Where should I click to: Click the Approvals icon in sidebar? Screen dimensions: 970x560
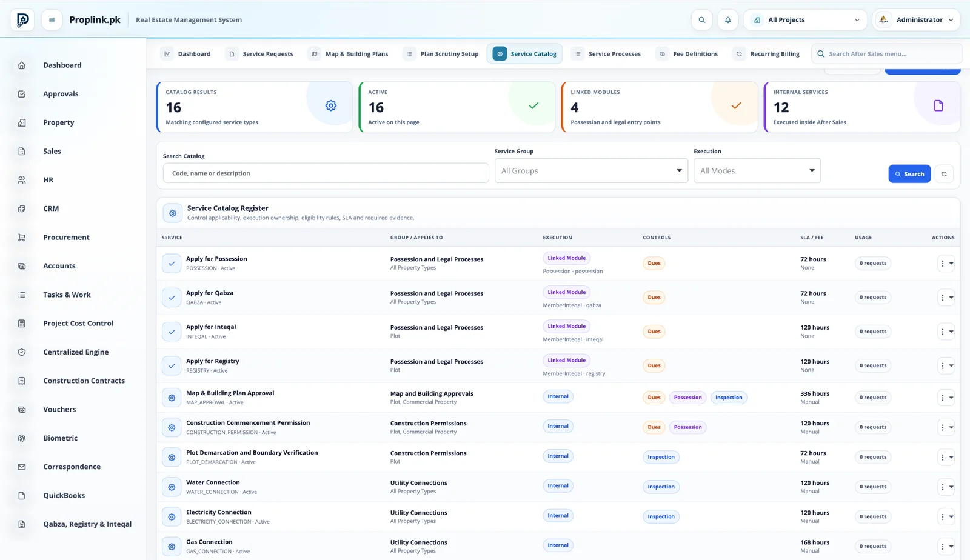coord(22,94)
